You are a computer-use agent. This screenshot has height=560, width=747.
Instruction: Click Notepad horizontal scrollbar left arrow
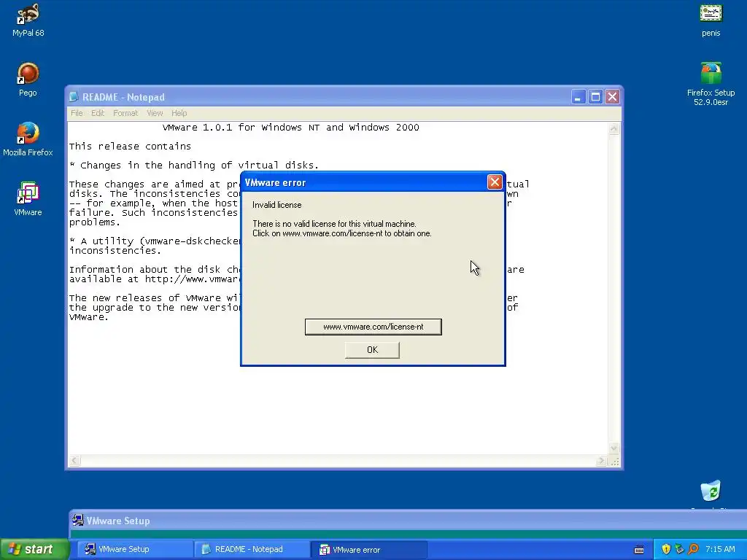75,461
